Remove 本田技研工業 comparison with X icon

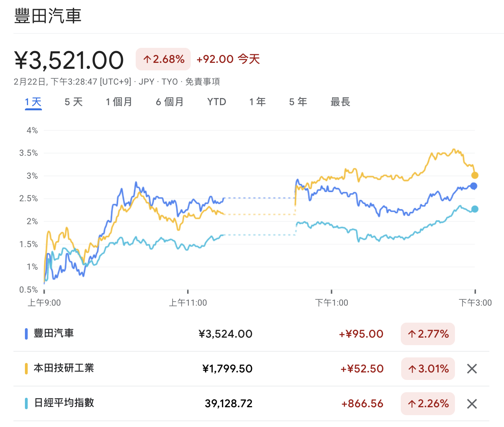472,369
